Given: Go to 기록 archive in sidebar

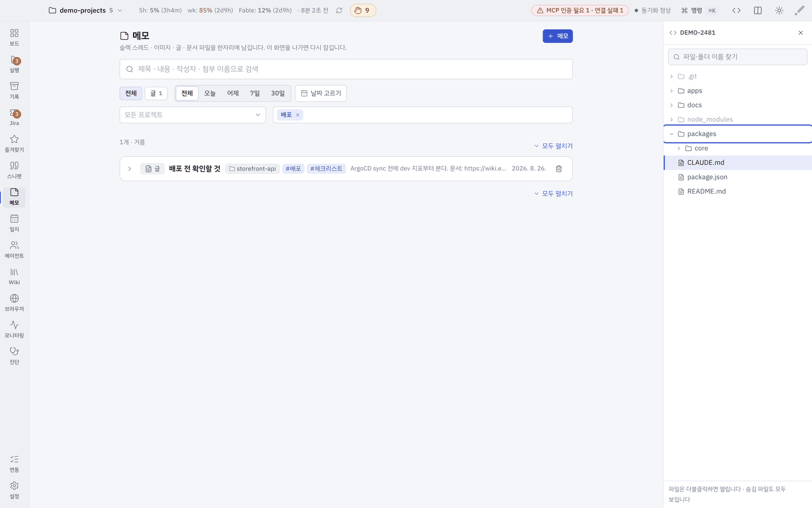Looking at the screenshot, I should (x=14, y=90).
